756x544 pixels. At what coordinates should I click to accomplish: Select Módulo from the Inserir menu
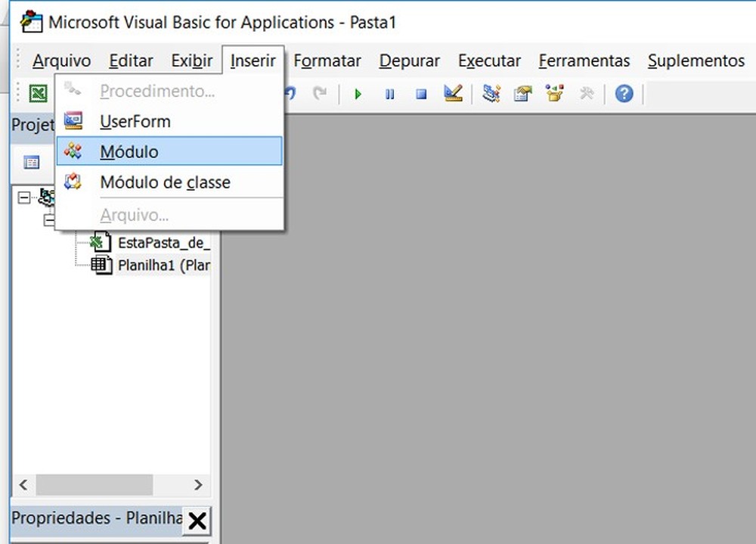point(129,151)
